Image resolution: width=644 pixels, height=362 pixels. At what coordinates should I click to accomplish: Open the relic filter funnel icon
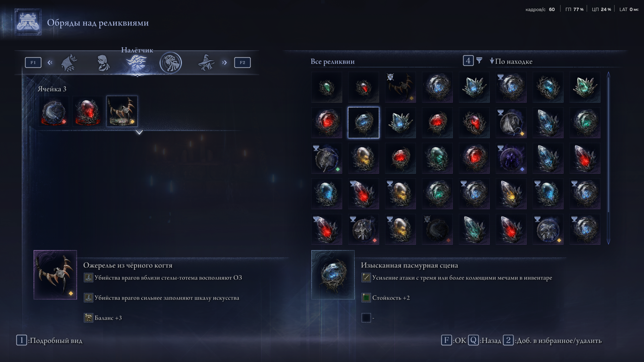pos(479,60)
